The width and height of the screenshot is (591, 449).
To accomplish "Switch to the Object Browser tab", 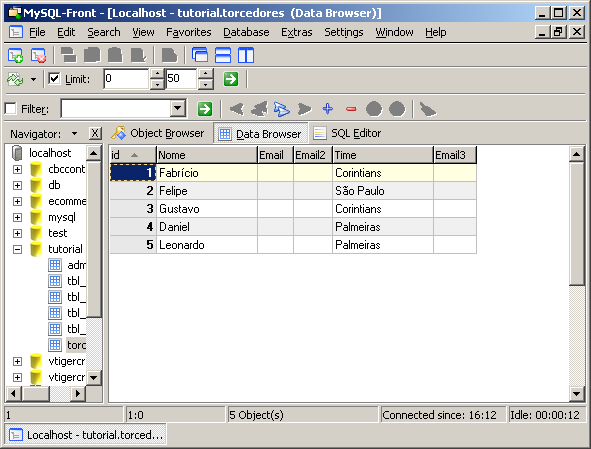I will (x=158, y=133).
